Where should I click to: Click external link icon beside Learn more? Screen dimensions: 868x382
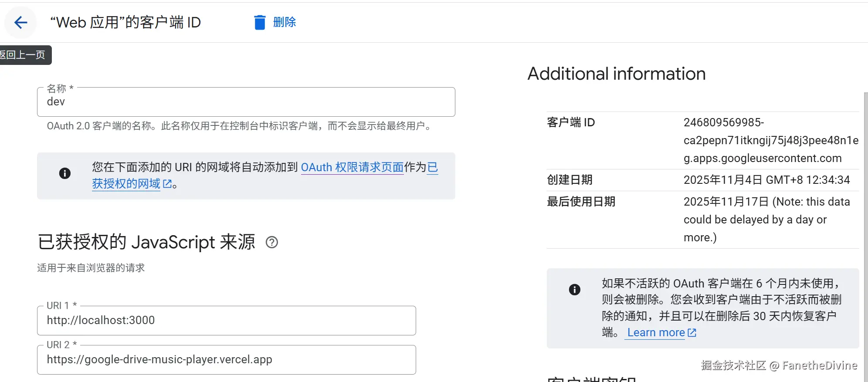[692, 333]
